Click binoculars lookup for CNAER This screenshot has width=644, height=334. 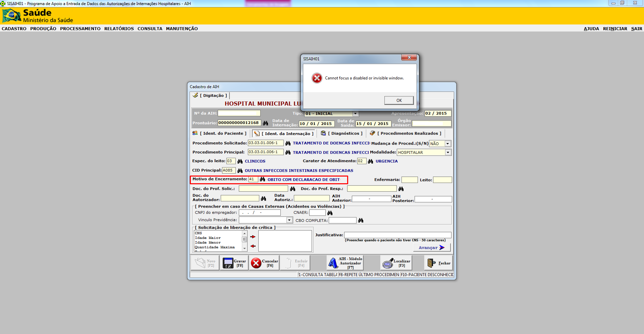(330, 213)
